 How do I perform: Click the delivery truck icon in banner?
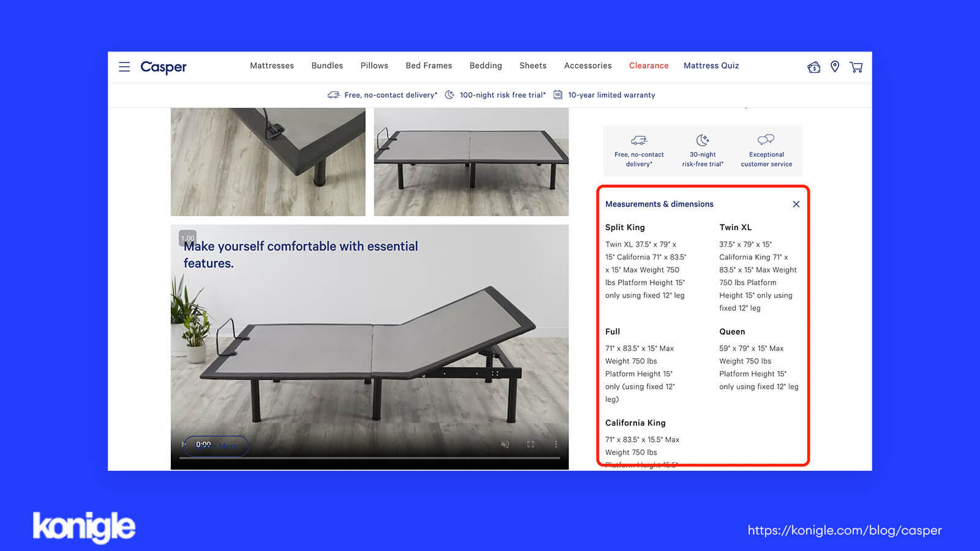click(334, 95)
